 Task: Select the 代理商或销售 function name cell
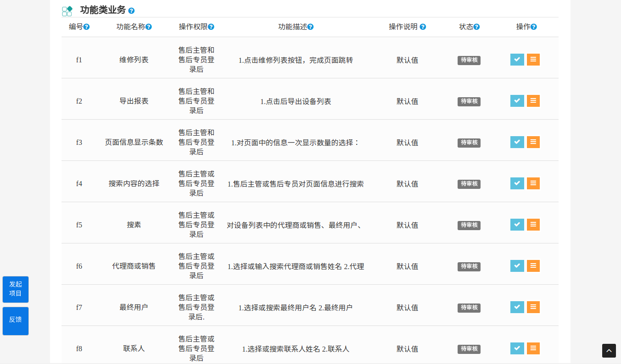[x=134, y=266]
